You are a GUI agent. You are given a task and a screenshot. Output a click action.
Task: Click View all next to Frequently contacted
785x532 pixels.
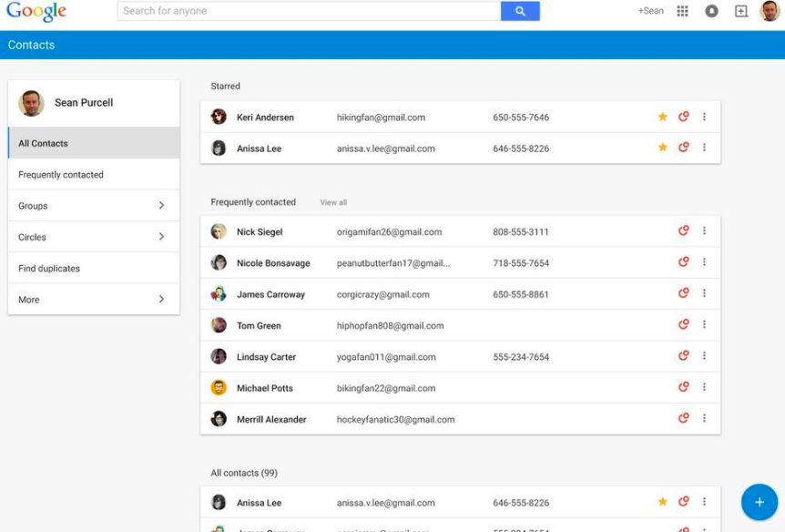pyautogui.click(x=333, y=202)
